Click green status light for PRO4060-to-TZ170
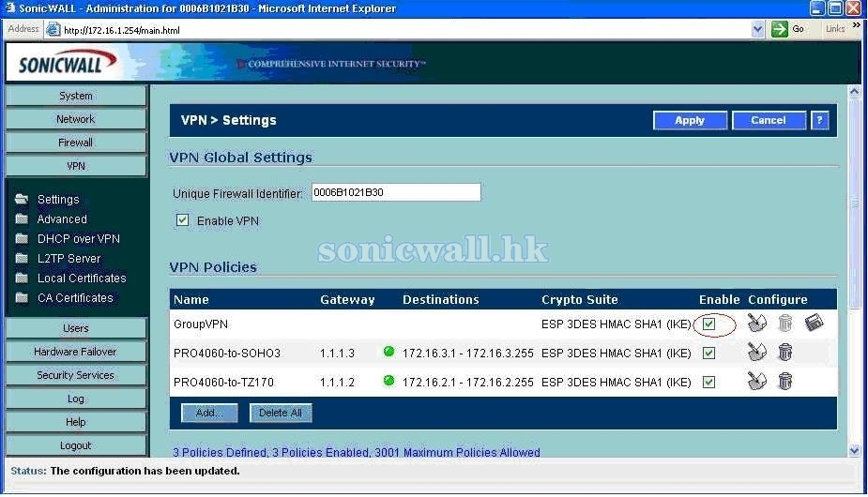868x497 pixels. pos(388,380)
